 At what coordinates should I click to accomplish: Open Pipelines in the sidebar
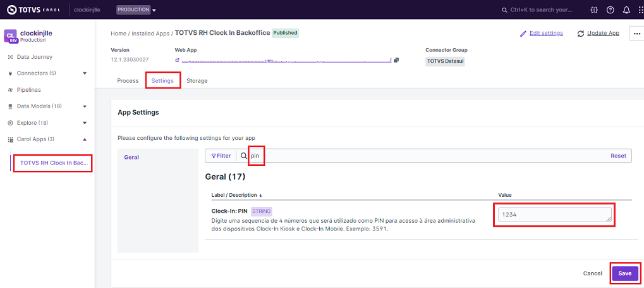pyautogui.click(x=28, y=90)
